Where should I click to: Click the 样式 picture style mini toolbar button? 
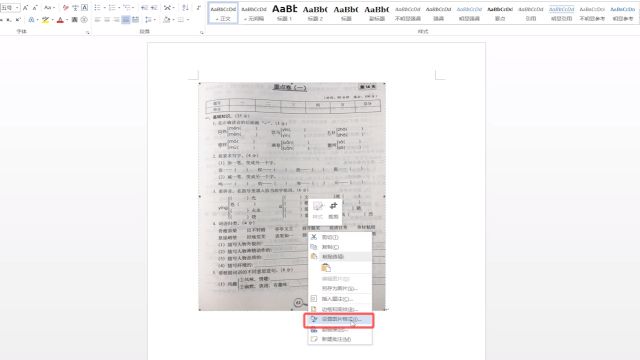pyautogui.click(x=318, y=210)
